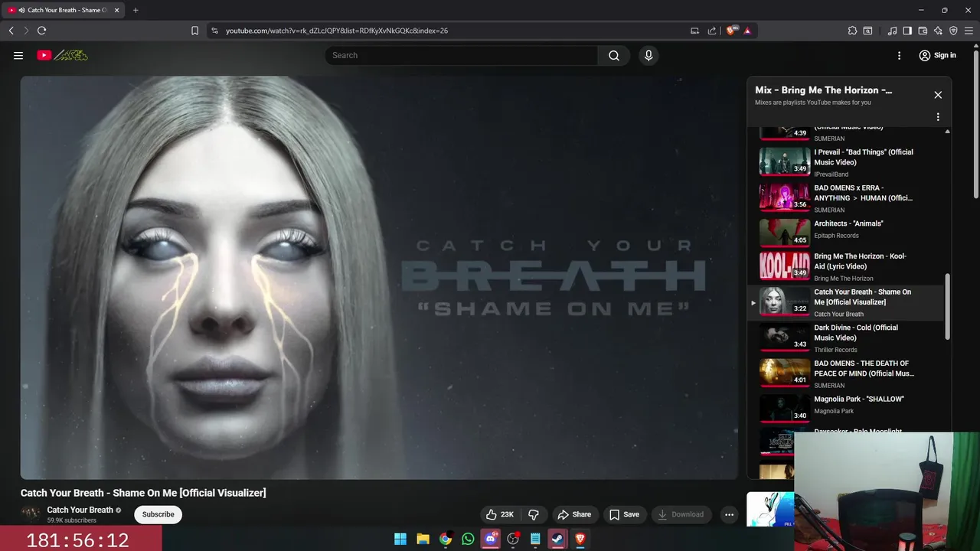The image size is (980, 551).
Task: Open the YouTube guide hamburger menu
Action: 18,55
